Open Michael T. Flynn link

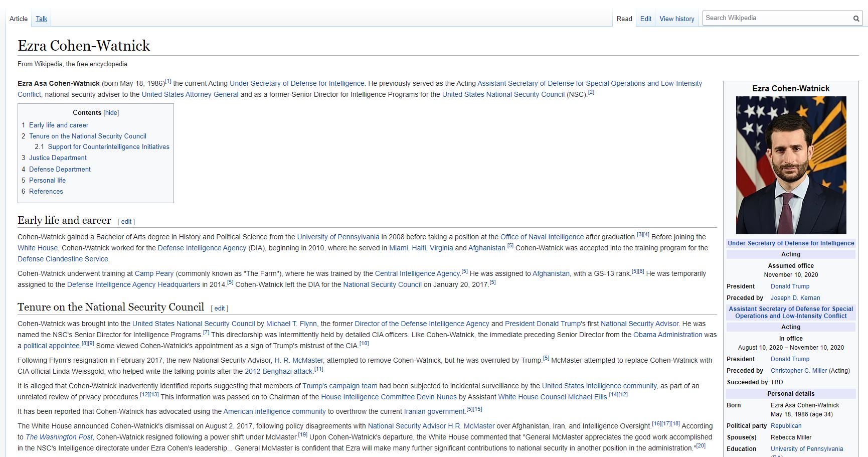[291, 324]
